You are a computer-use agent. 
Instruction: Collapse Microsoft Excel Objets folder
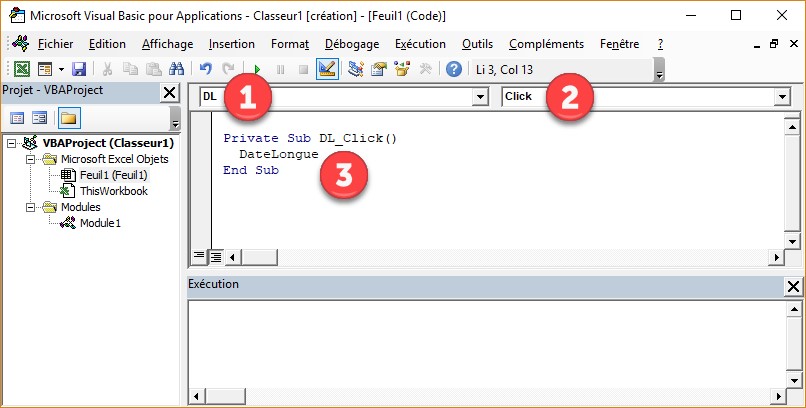(x=30, y=159)
